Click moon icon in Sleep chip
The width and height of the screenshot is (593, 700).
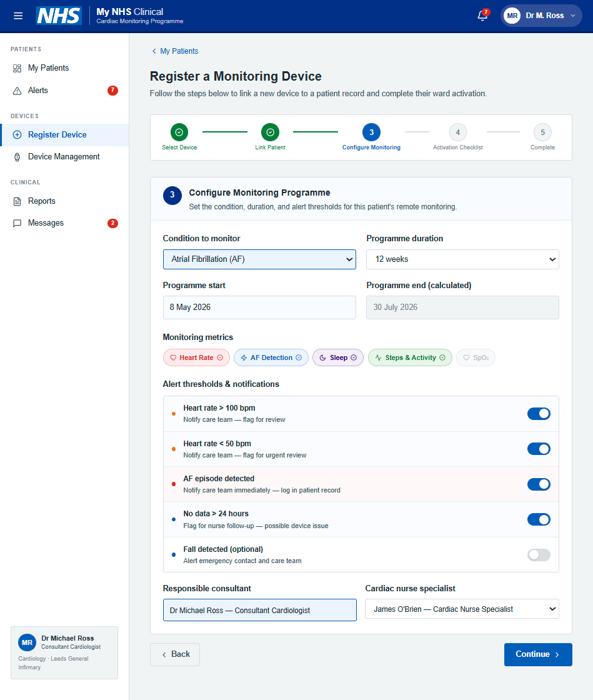322,357
